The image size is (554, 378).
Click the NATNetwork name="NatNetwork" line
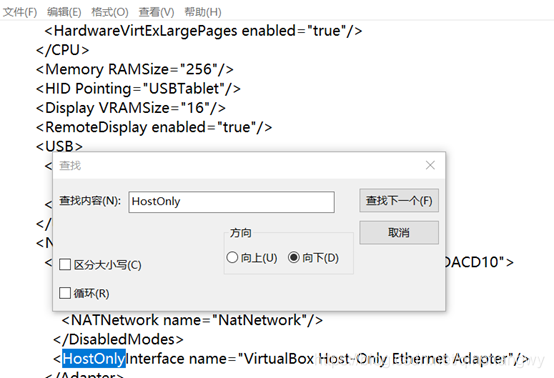click(192, 320)
